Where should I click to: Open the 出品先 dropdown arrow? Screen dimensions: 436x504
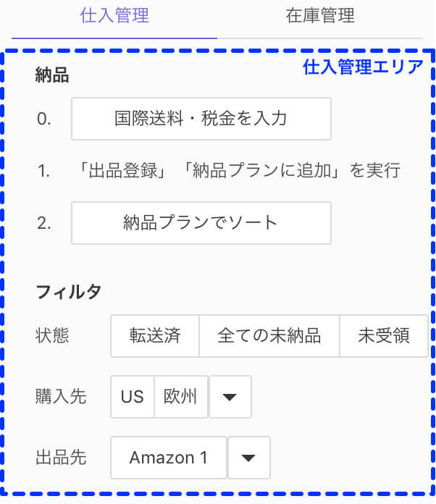tap(249, 458)
